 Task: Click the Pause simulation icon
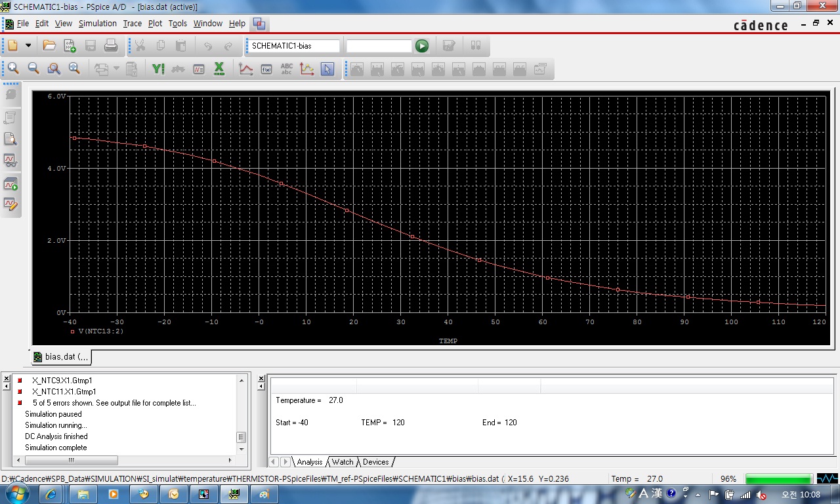point(476,46)
